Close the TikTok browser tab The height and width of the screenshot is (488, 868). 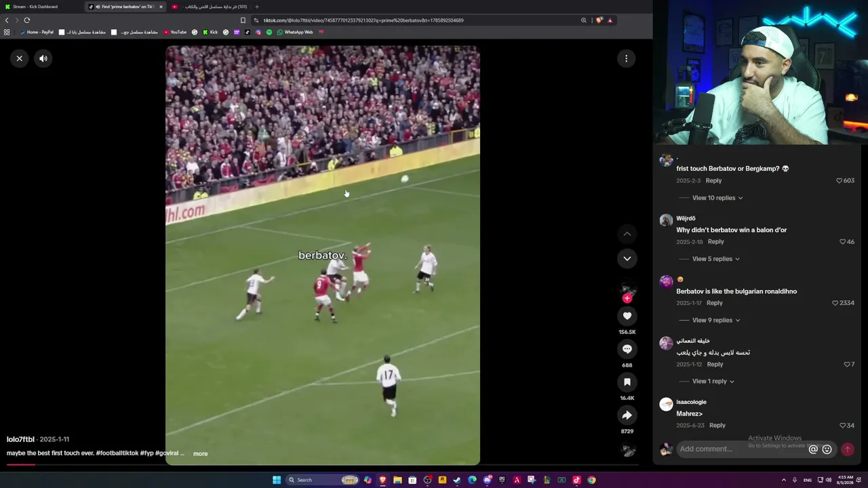click(161, 7)
